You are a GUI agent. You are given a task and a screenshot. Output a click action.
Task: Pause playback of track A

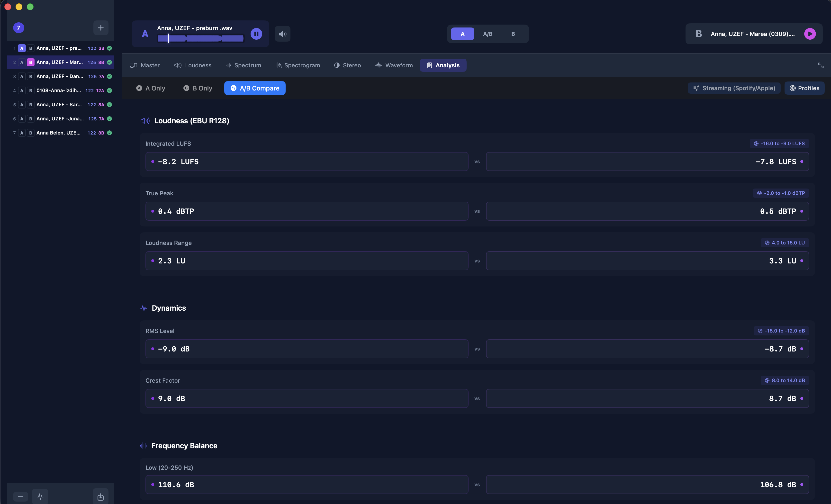[x=256, y=34]
